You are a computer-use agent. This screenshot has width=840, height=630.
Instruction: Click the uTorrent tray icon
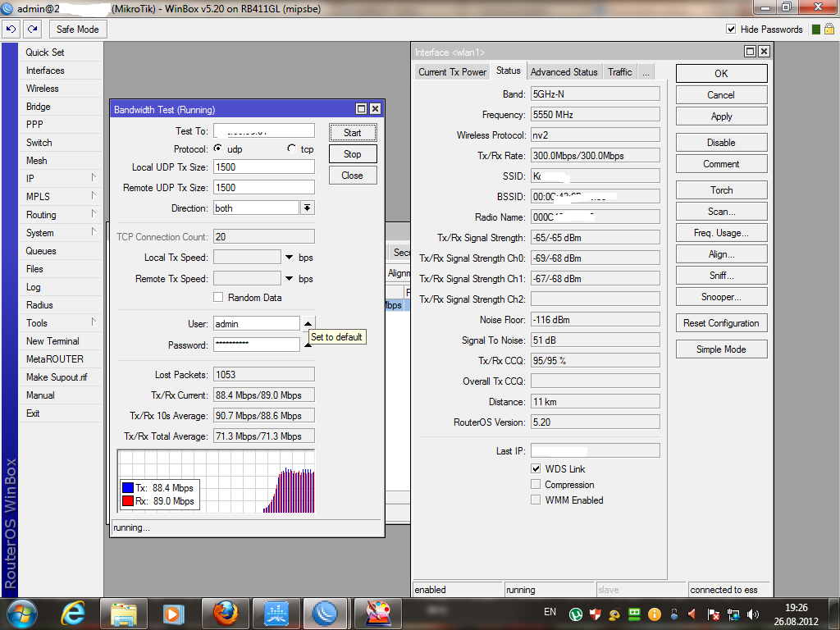coord(576,614)
